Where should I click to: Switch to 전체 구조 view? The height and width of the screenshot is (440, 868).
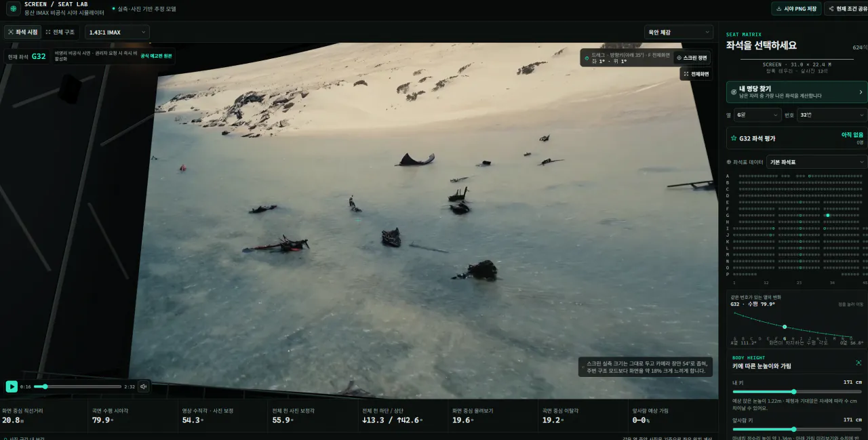[x=60, y=32]
